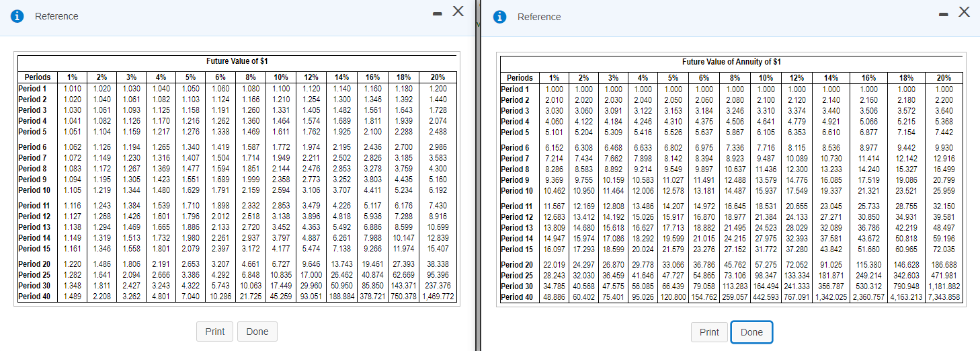Click 17.000 in the Future Value of $1 table
This screenshot has width=980, height=351.
click(x=311, y=275)
